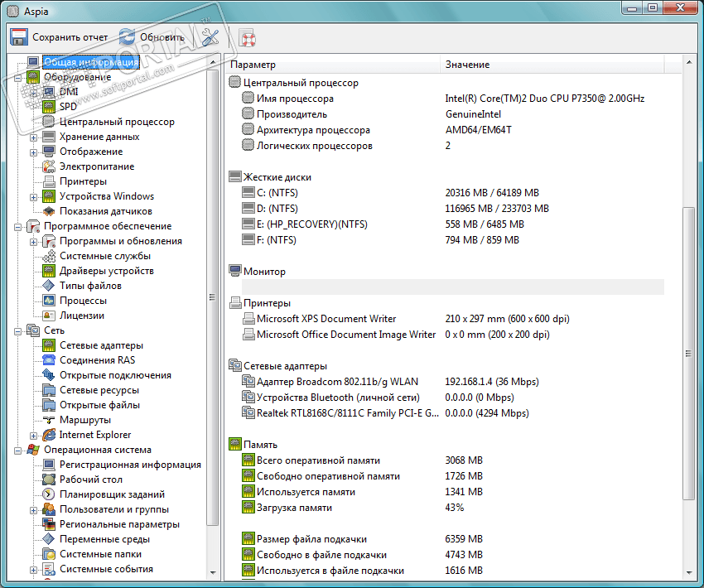Screen dimensions: 704x588
Task: Expand the Пользователи и группы node
Action: point(33,510)
